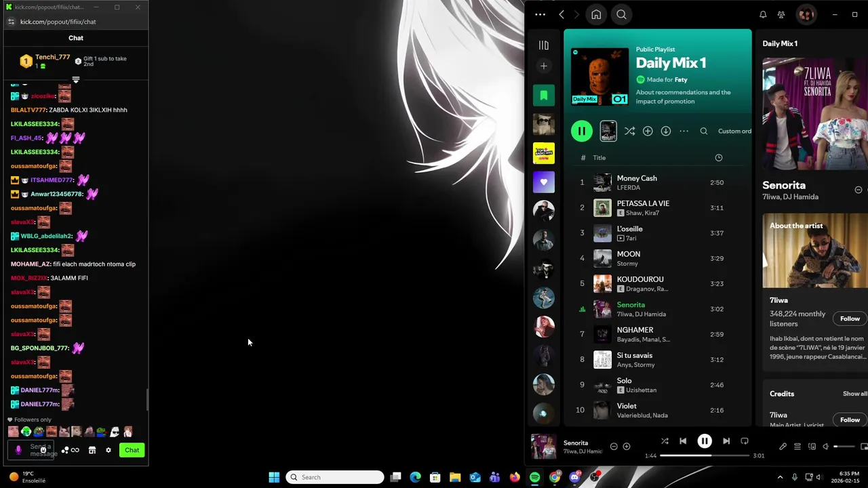This screenshot has height=488, width=868.
Task: Select the track PETASSA LA VIE
Action: click(658, 207)
